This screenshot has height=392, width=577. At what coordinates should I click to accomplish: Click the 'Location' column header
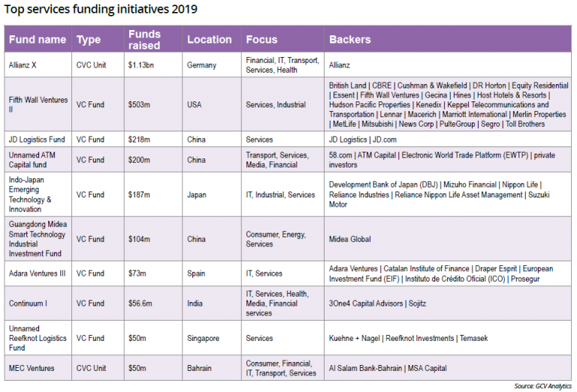[x=209, y=40]
